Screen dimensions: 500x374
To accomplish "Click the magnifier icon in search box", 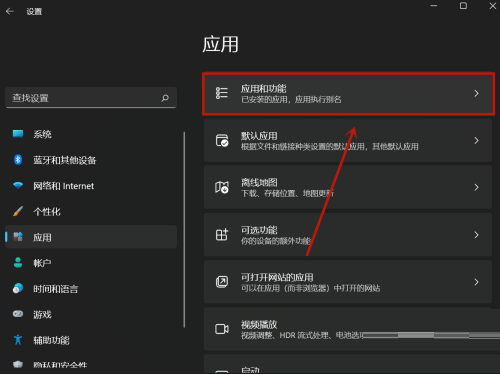I will [x=165, y=98].
